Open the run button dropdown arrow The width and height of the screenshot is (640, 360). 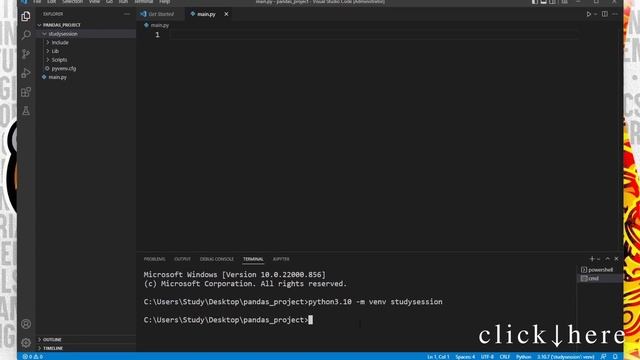pos(596,14)
